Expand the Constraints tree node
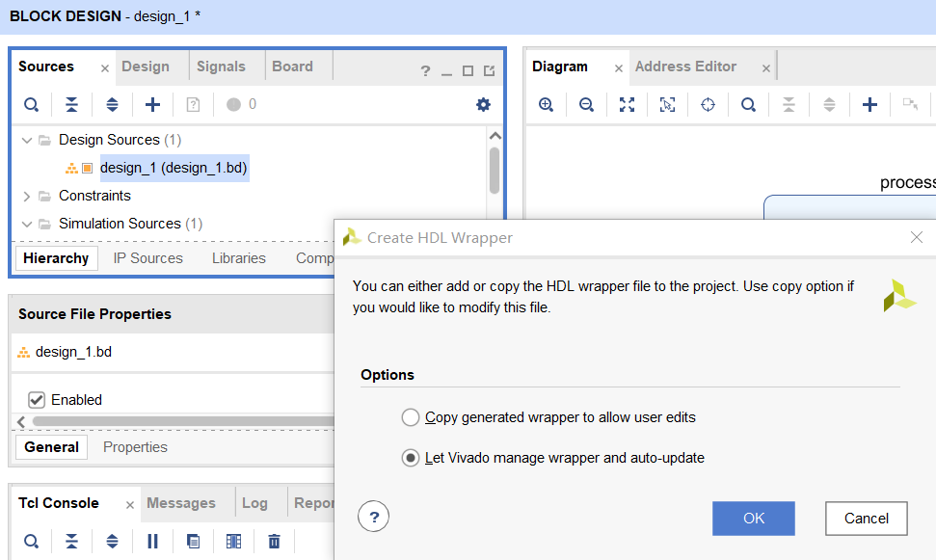Image resolution: width=936 pixels, height=560 pixels. [x=26, y=196]
